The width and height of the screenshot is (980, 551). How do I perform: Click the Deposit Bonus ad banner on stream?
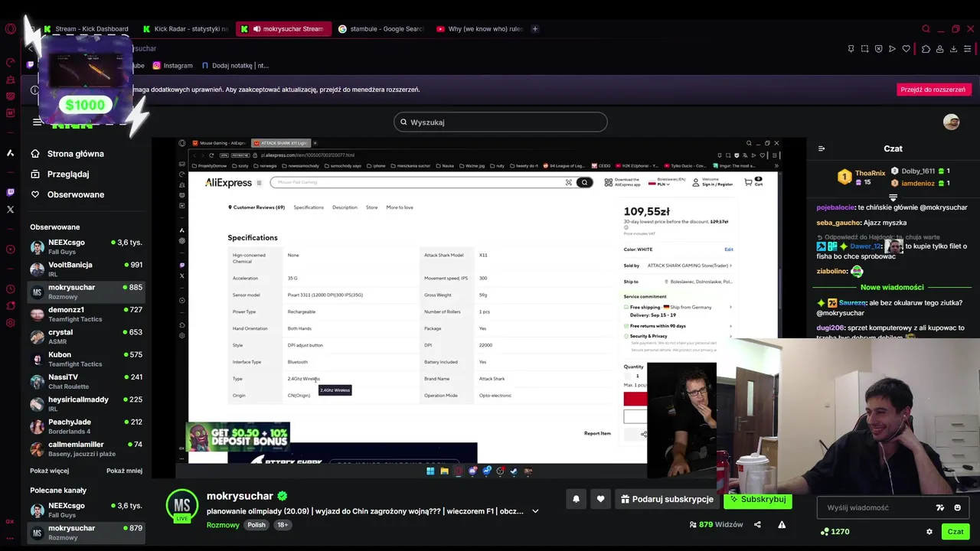238,436
